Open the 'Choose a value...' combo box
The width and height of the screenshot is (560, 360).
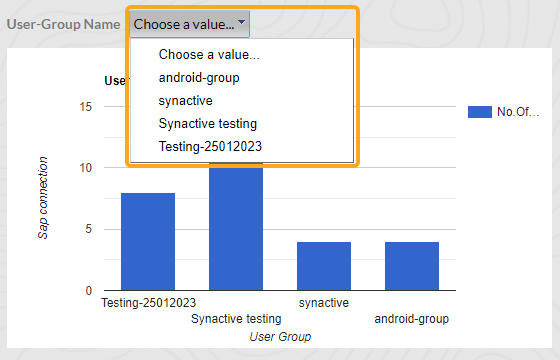coord(189,24)
